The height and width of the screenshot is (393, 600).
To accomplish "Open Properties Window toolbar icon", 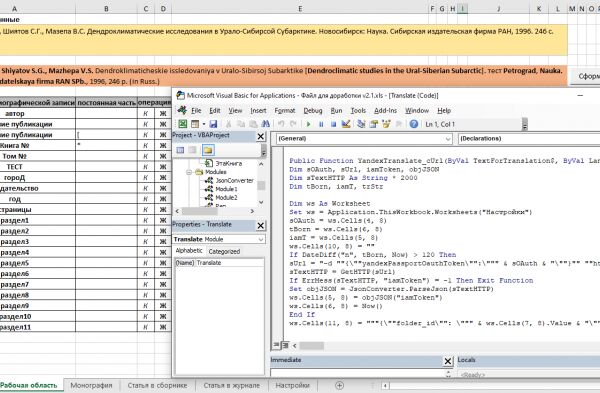I will point(373,124).
